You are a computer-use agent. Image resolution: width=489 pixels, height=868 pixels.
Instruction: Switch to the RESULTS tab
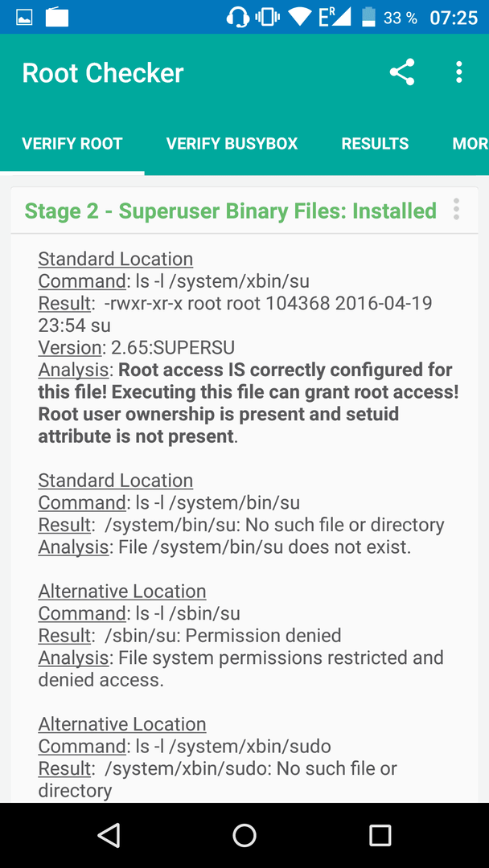[375, 144]
